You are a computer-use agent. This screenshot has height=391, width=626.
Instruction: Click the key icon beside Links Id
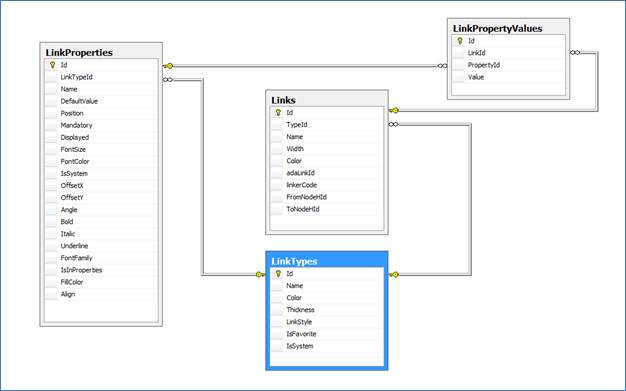(278, 113)
